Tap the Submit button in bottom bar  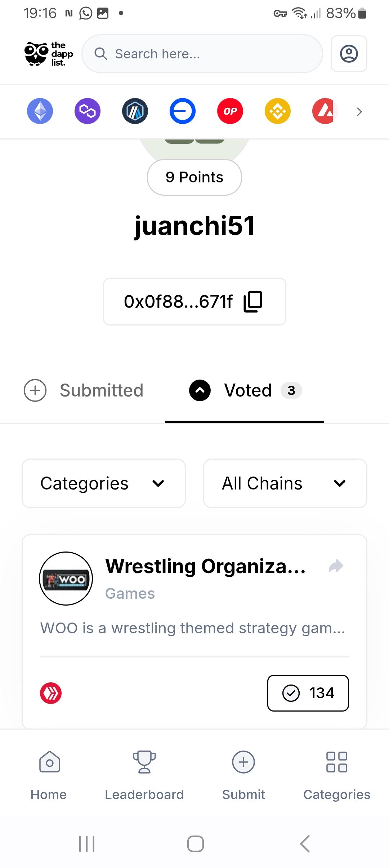tap(243, 776)
